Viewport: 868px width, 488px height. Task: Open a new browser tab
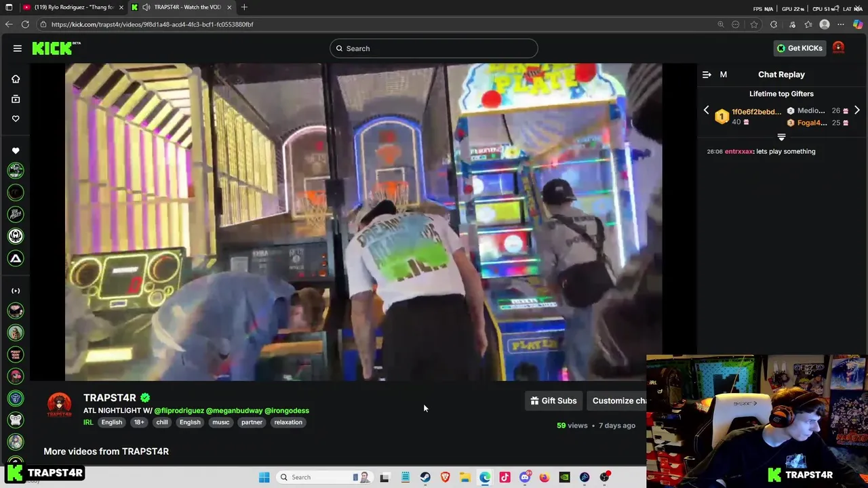pos(244,7)
